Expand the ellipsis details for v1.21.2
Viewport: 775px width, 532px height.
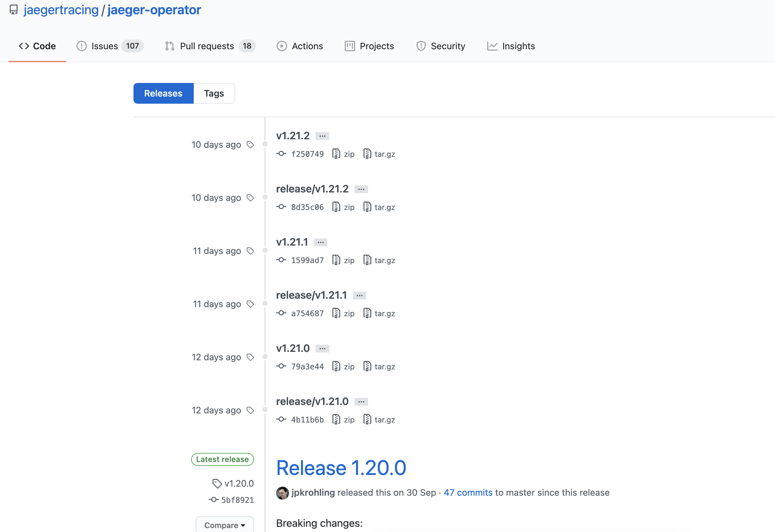coord(322,136)
